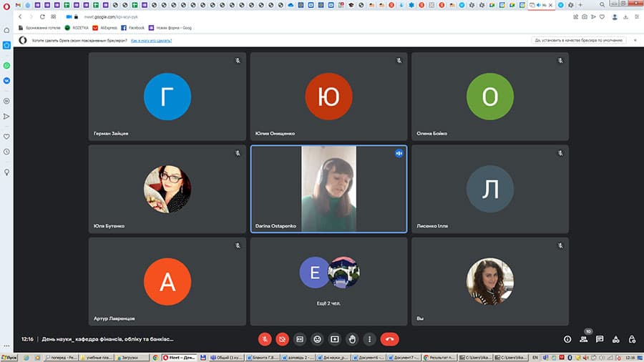The height and width of the screenshot is (362, 644).
Task: Open the ROZETKA bookmark
Action: pyautogui.click(x=77, y=28)
